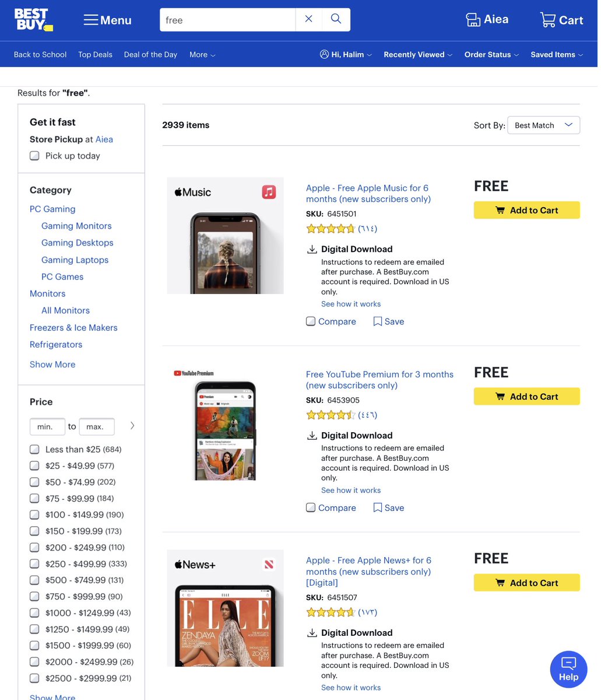
Task: Click the Help chat button
Action: click(x=568, y=669)
